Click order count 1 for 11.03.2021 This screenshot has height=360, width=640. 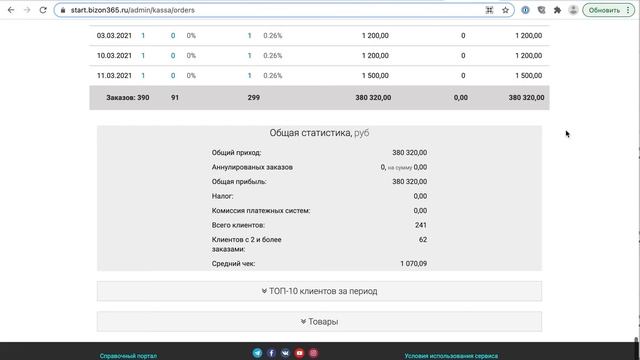point(143,76)
